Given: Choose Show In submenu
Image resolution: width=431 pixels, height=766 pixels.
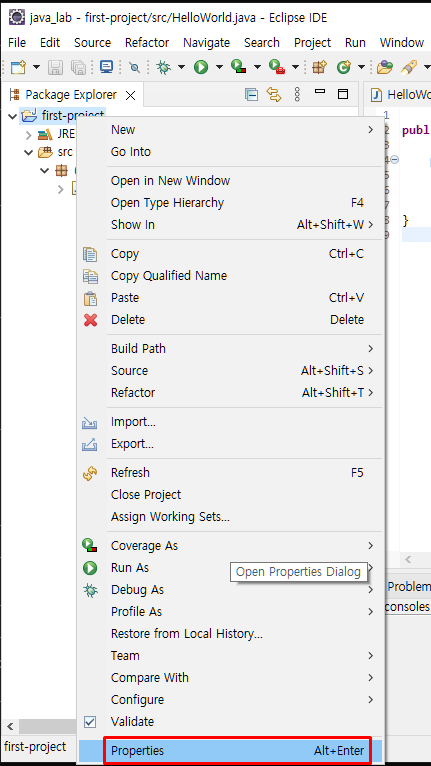Looking at the screenshot, I should (230, 225).
